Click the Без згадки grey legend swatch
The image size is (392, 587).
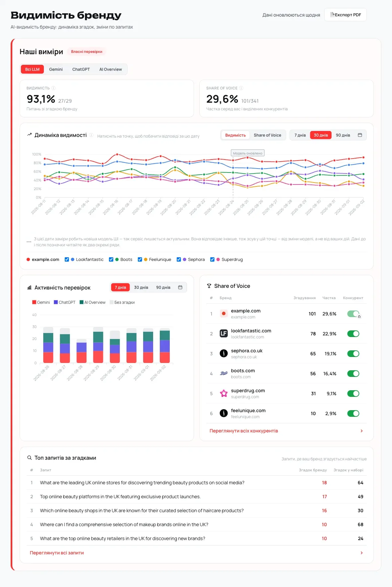pos(112,302)
